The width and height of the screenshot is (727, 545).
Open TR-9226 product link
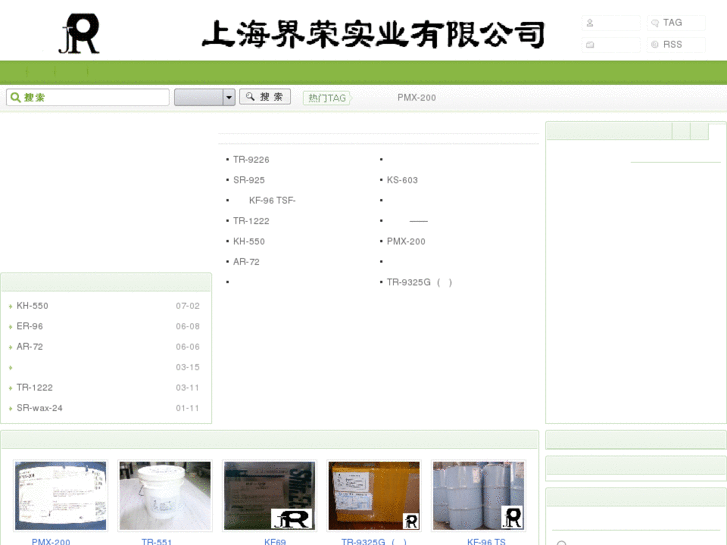click(251, 160)
